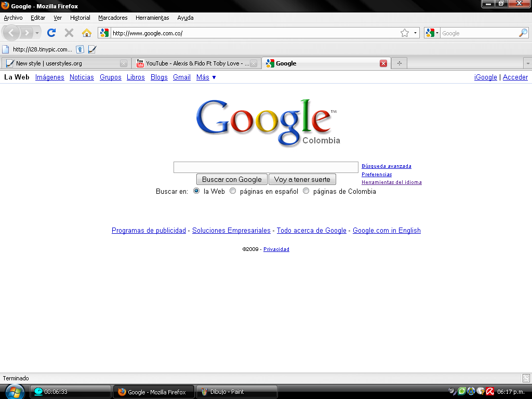Click the blue bookmark toolbar icon
Viewport: 532px width, 399px height.
pos(80,49)
